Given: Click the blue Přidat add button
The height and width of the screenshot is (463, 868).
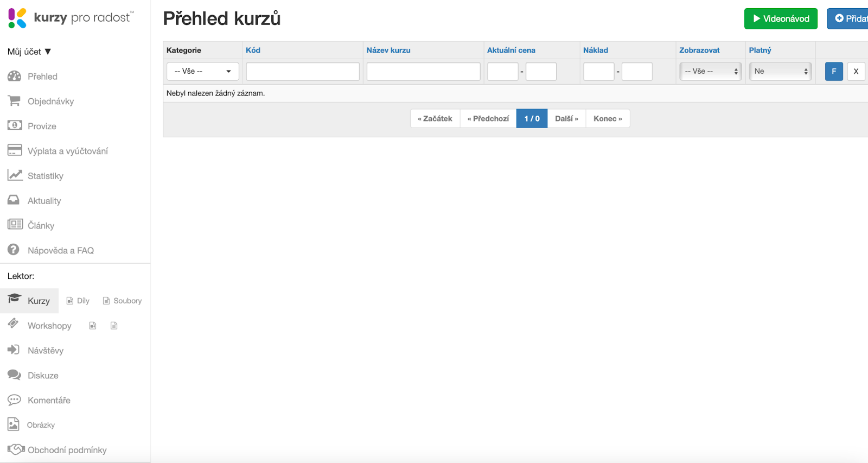Looking at the screenshot, I should click(847, 18).
